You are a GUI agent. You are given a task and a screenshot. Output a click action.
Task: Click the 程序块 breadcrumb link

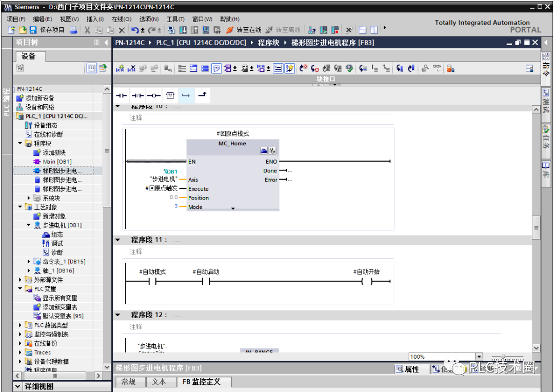point(268,43)
